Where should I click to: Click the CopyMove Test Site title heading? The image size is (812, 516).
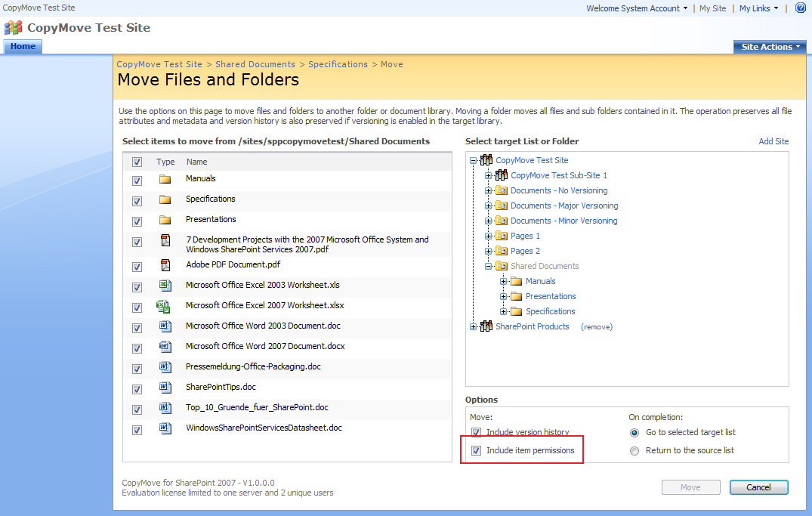click(x=88, y=28)
